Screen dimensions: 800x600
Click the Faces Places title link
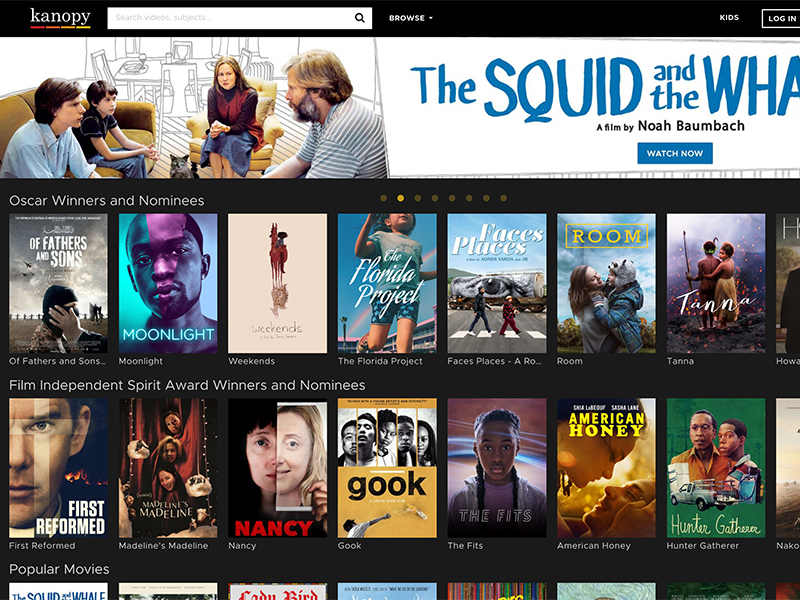[x=494, y=361]
